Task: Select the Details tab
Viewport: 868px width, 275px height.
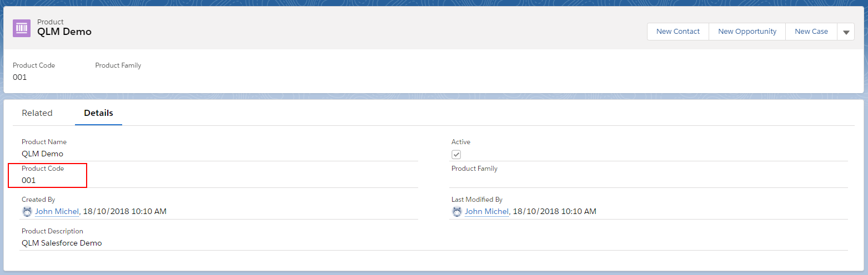Action: point(98,113)
